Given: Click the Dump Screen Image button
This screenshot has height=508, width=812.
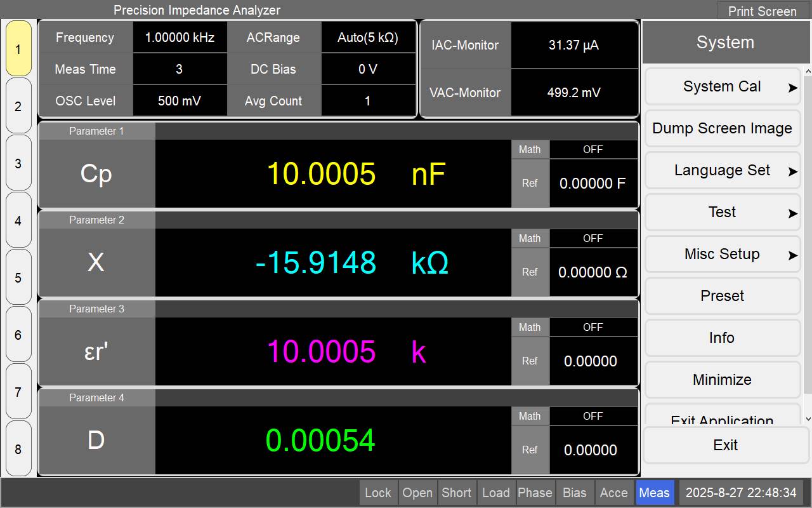Looking at the screenshot, I should pyautogui.click(x=723, y=129).
